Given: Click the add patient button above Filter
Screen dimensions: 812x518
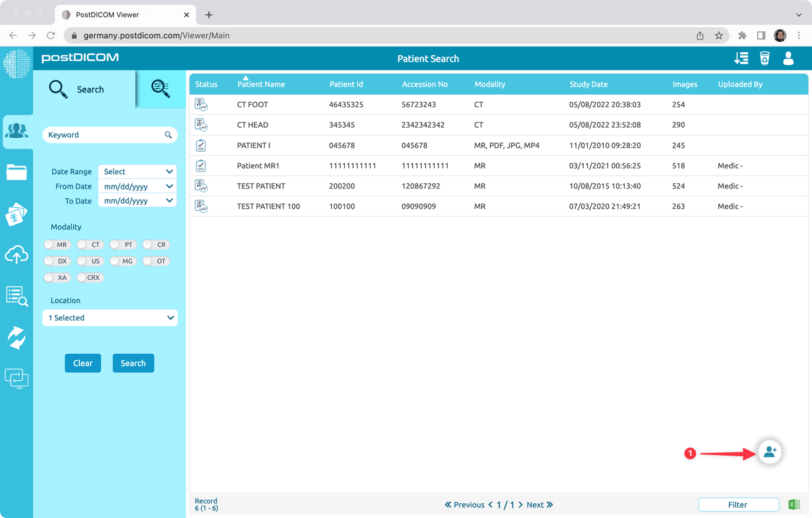Looking at the screenshot, I should (x=769, y=452).
